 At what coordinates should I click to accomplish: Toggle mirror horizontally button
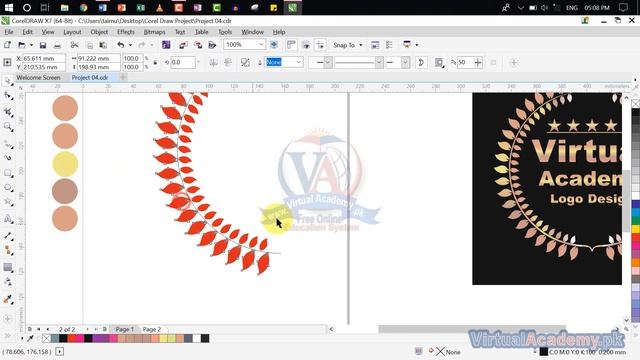pos(213,62)
